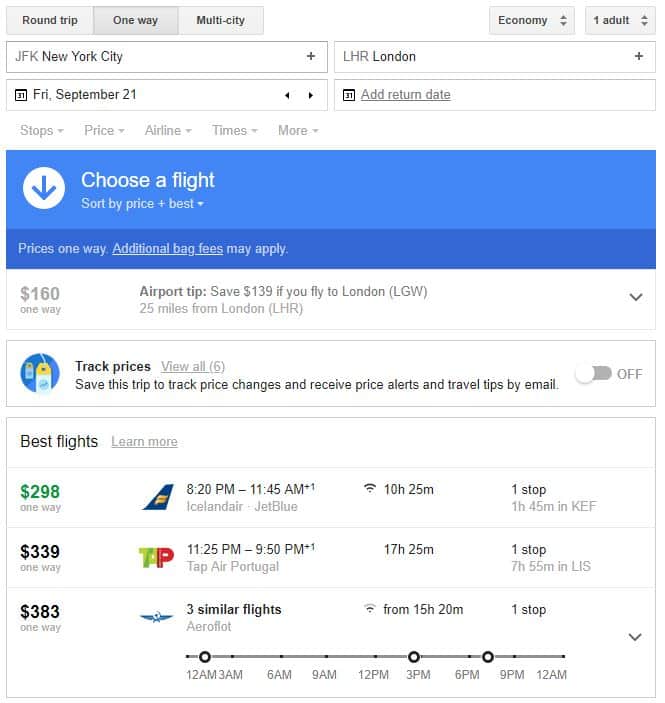Switch to the Multi-city tab

221,20
